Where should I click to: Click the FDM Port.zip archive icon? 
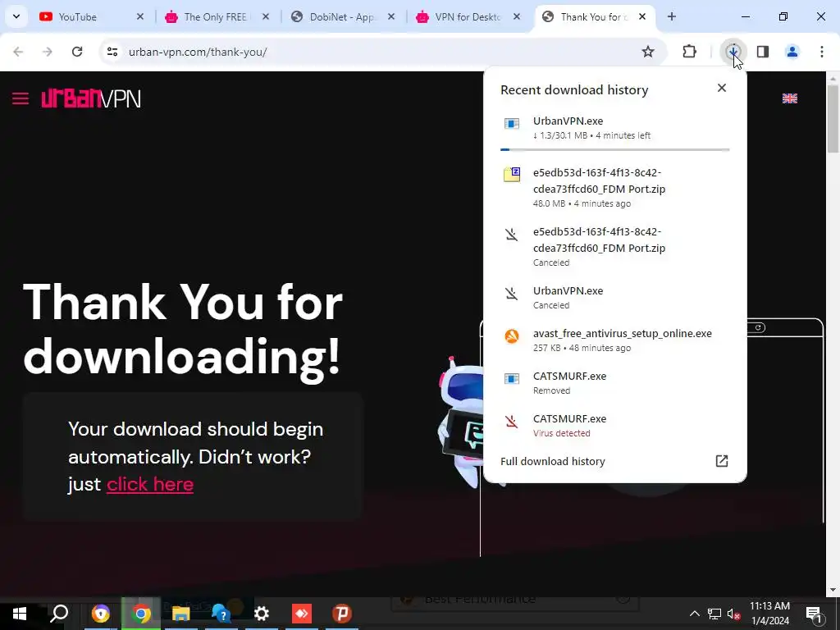click(512, 174)
